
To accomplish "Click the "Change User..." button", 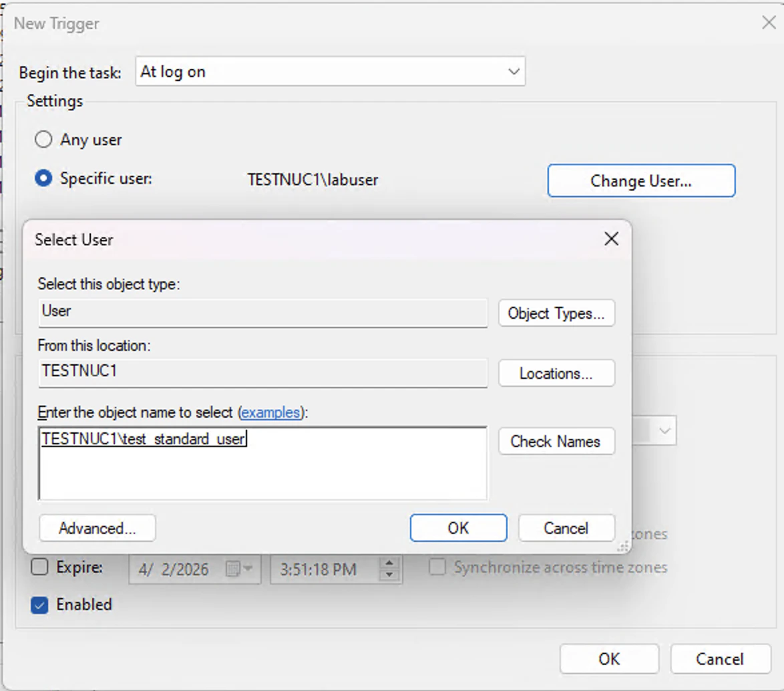I will [x=640, y=180].
